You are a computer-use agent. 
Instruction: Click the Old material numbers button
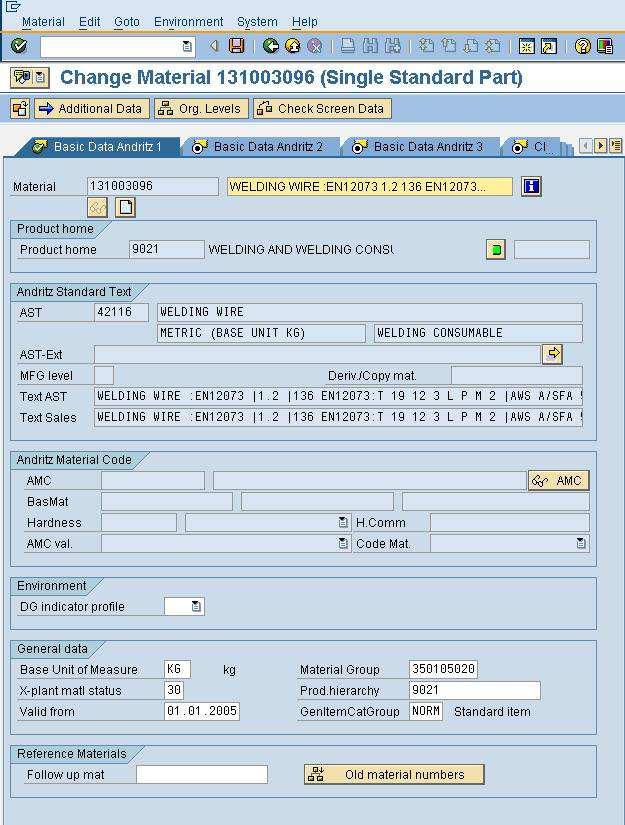click(x=394, y=774)
